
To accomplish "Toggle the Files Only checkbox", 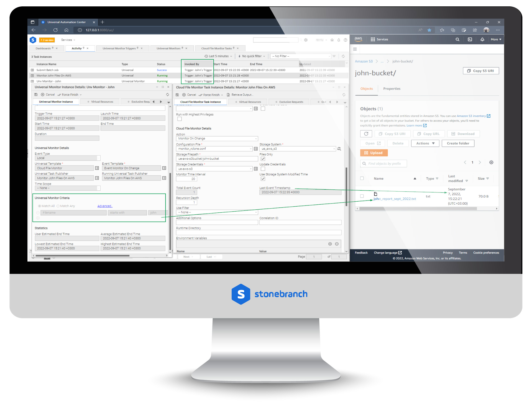I will point(263,159).
